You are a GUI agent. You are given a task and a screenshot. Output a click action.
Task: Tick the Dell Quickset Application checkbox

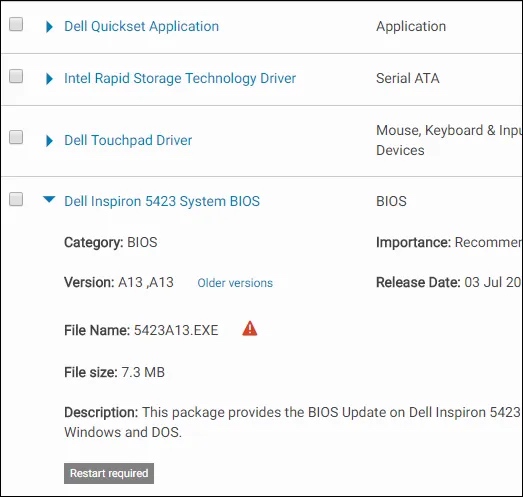point(16,24)
